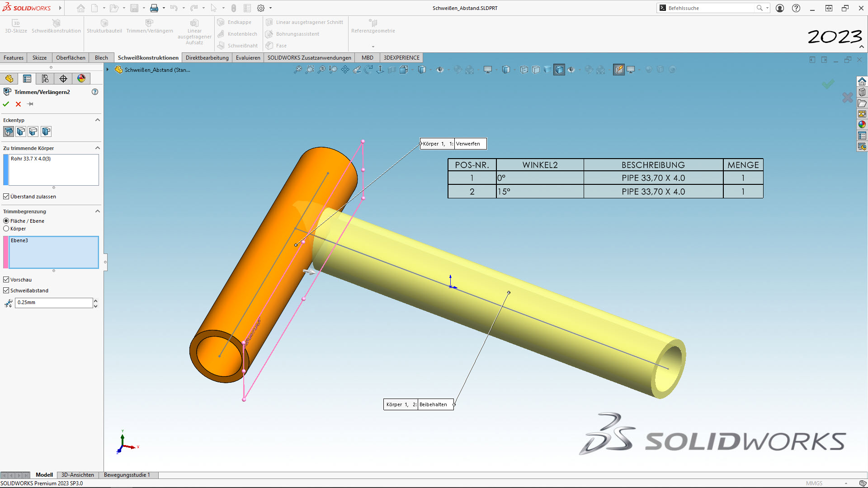The image size is (868, 488).
Task: Open the PropertyManager tab
Action: pos(27,79)
